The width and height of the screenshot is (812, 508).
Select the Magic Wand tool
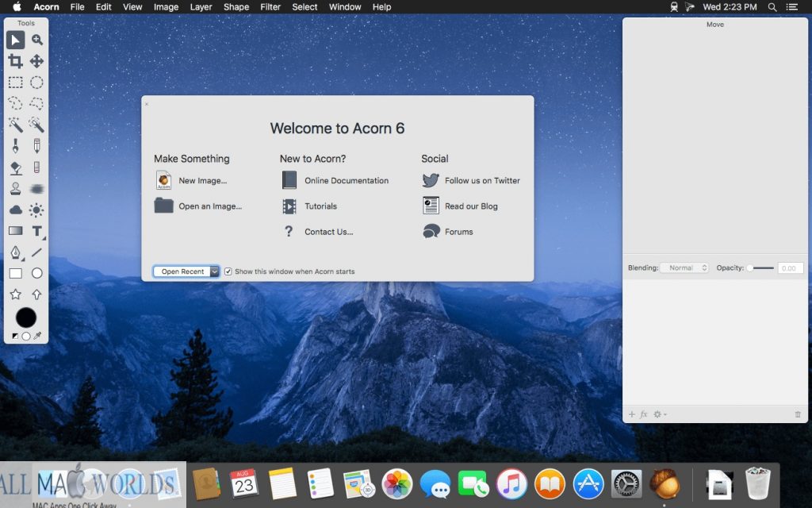pos(16,125)
